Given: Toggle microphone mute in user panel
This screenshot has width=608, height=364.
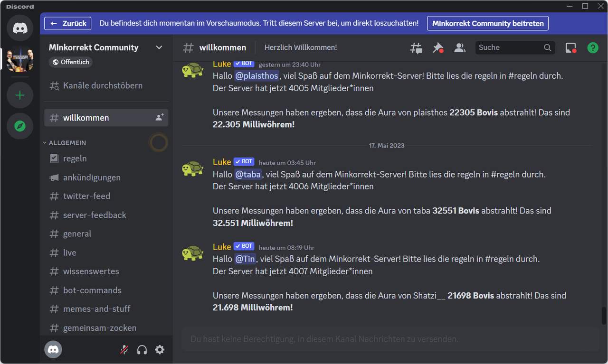Looking at the screenshot, I should pyautogui.click(x=124, y=350).
